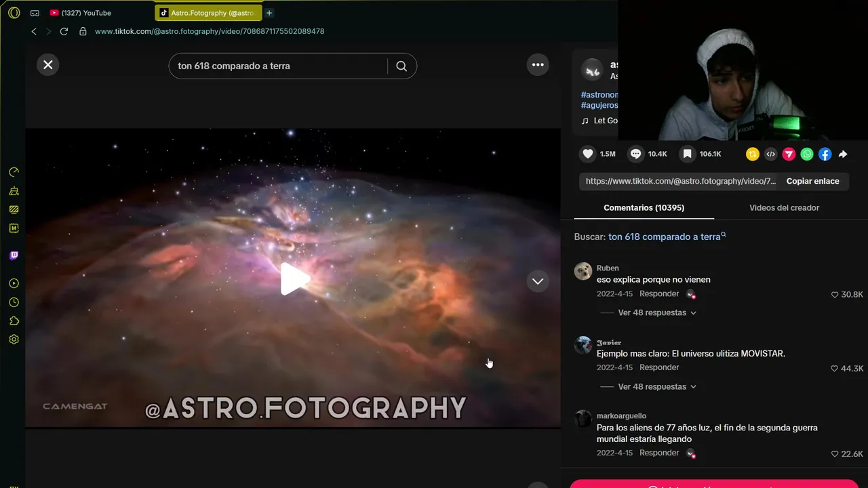Reply to Ruben's comment
The image size is (868, 488).
click(659, 293)
